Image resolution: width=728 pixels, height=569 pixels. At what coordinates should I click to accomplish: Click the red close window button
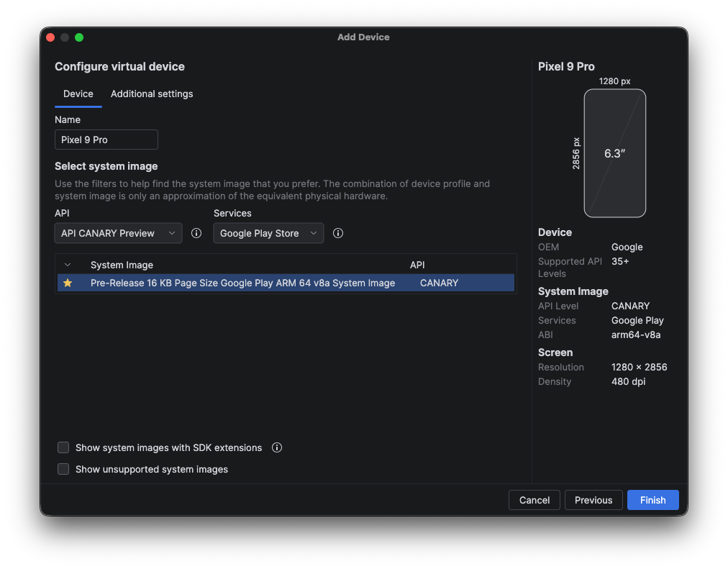(x=50, y=37)
